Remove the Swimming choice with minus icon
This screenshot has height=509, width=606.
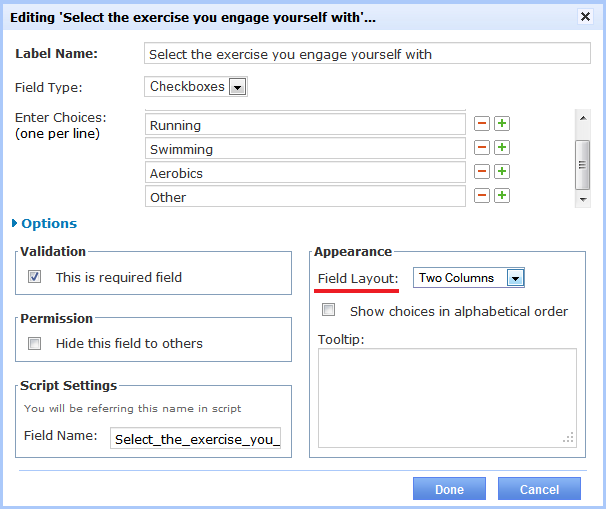click(482, 148)
